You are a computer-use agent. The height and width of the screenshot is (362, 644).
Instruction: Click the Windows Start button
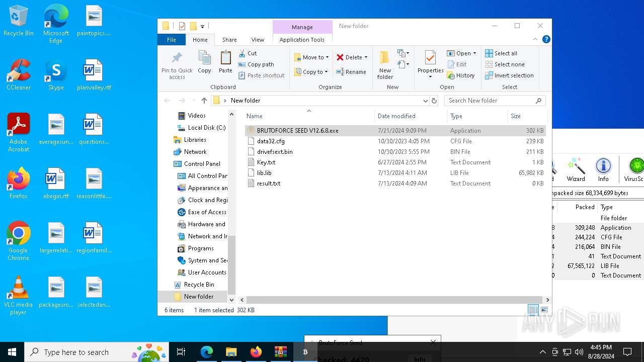point(12,352)
